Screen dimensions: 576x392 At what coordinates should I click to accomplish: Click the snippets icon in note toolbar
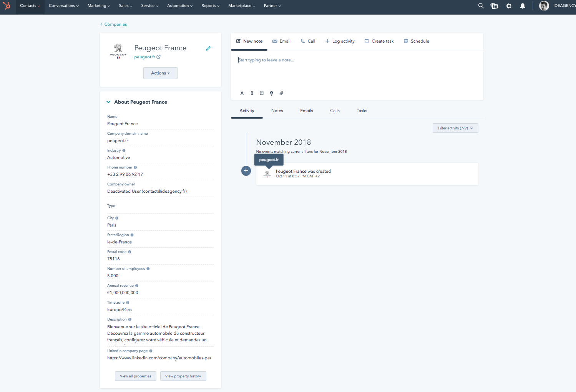pos(252,93)
